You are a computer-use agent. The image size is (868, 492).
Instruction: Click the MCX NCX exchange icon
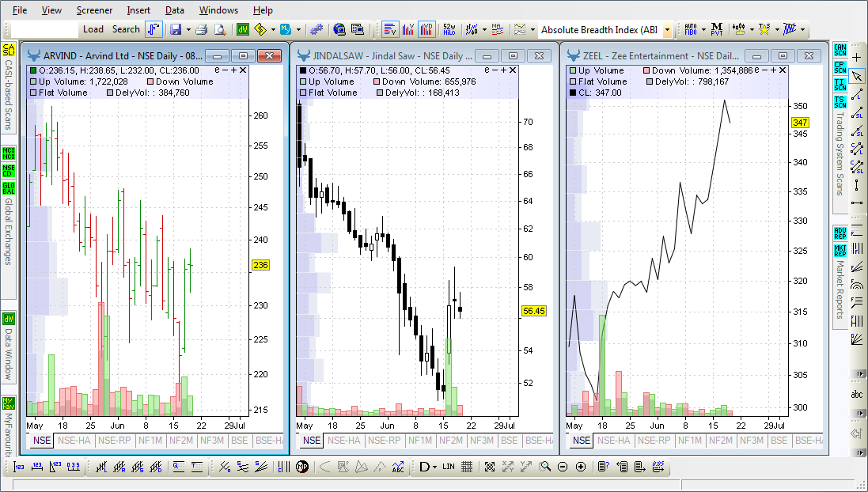pyautogui.click(x=8, y=153)
